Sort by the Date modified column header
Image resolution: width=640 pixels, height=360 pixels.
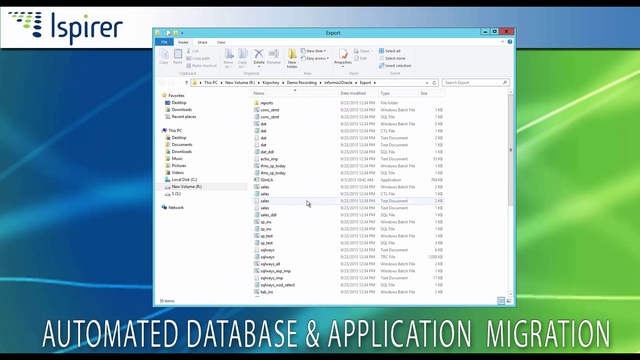pos(353,93)
